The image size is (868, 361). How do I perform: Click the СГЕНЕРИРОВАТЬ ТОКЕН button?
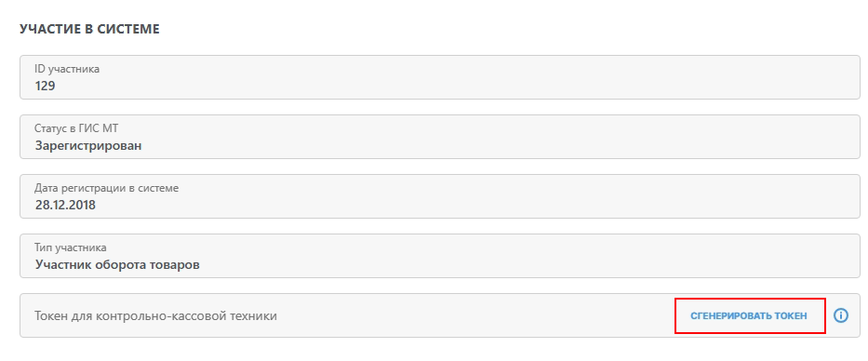[749, 316]
